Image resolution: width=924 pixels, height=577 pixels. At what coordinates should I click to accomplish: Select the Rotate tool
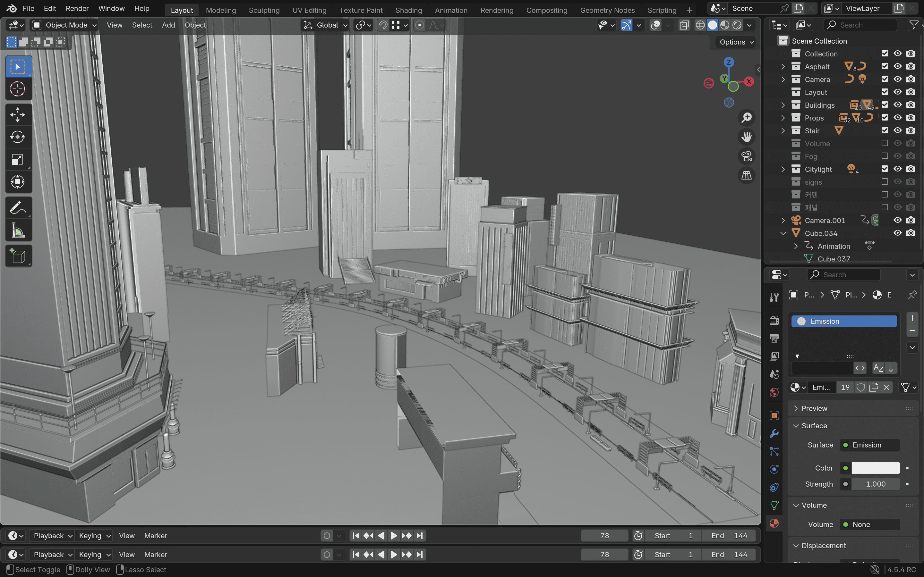click(x=18, y=137)
